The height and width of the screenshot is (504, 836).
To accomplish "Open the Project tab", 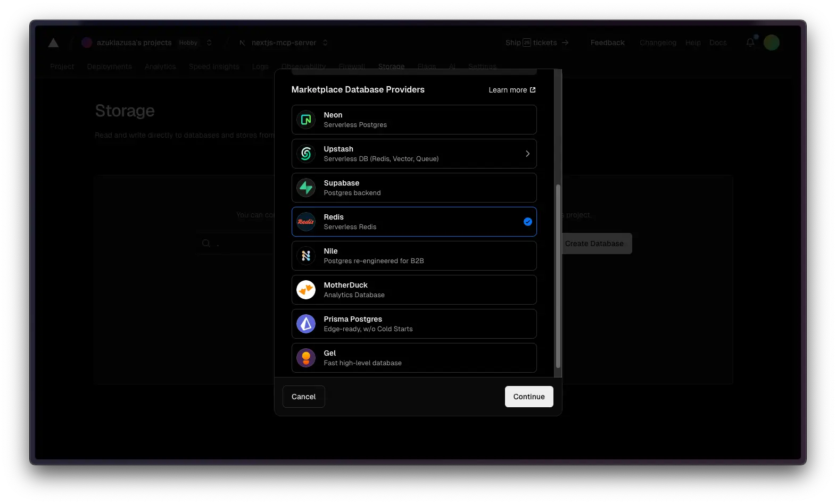I will point(62,66).
